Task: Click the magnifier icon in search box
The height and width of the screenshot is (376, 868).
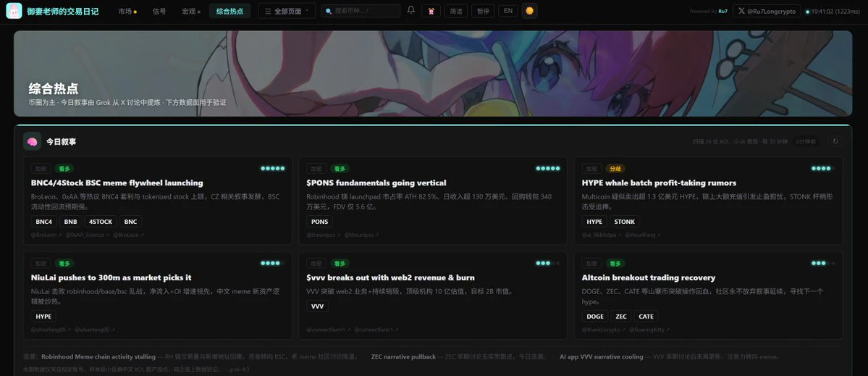Action: point(329,11)
